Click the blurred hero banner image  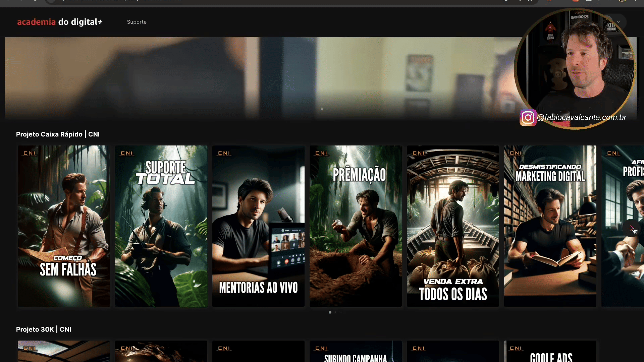[235, 77]
